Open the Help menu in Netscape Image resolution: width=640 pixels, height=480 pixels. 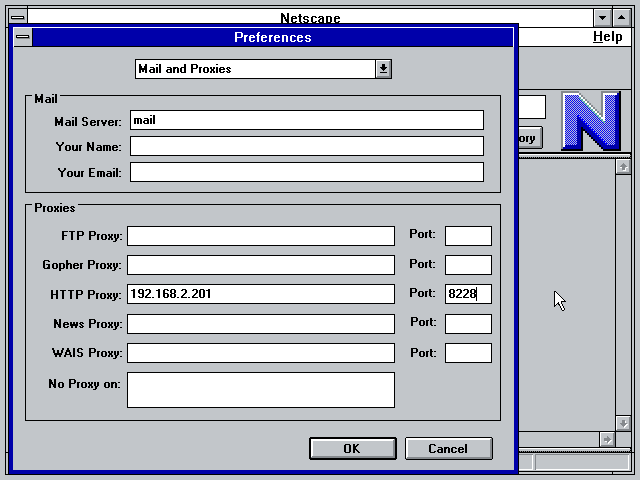[x=607, y=37]
